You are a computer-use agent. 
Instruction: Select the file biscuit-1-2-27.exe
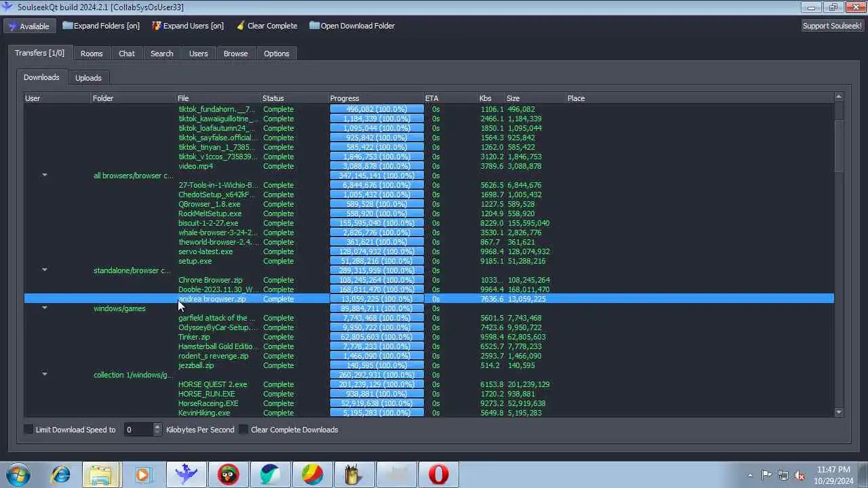(x=208, y=223)
